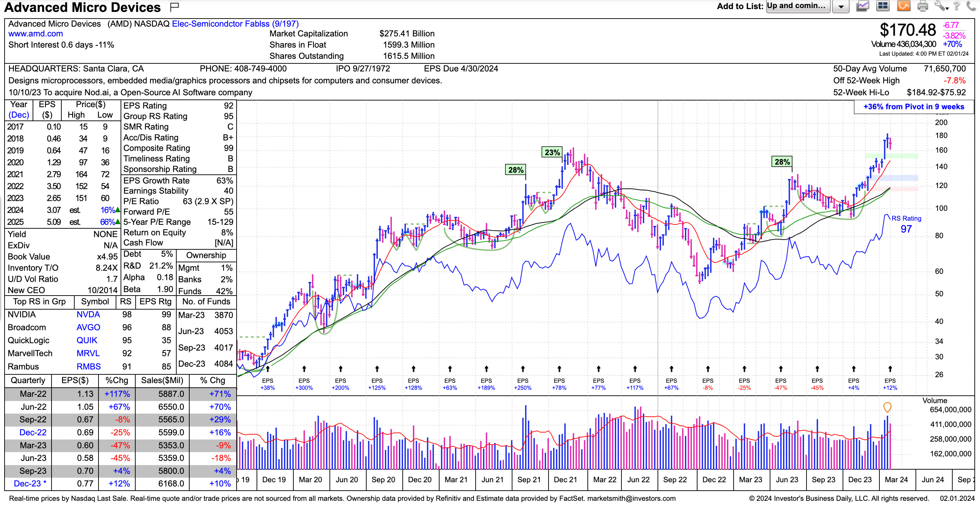Toggle the orange pattern recognition icon
Image resolution: width=980 pixels, height=505 pixels.
tap(904, 6)
